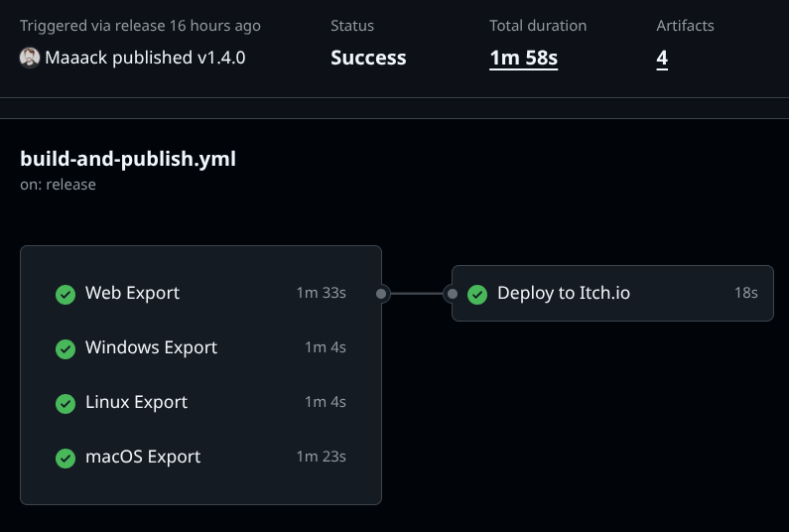Click the Success status label
The height and width of the screenshot is (532, 789).
click(368, 58)
